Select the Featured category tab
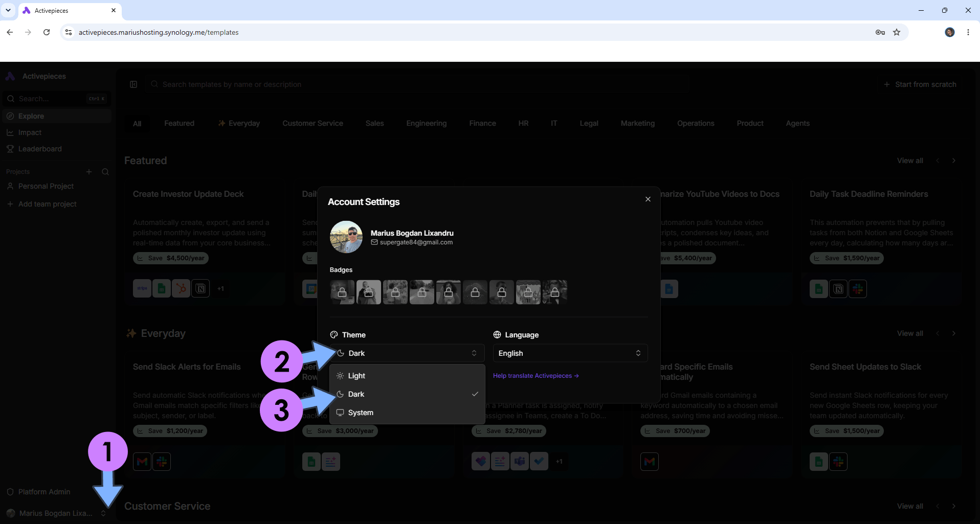 pos(179,123)
